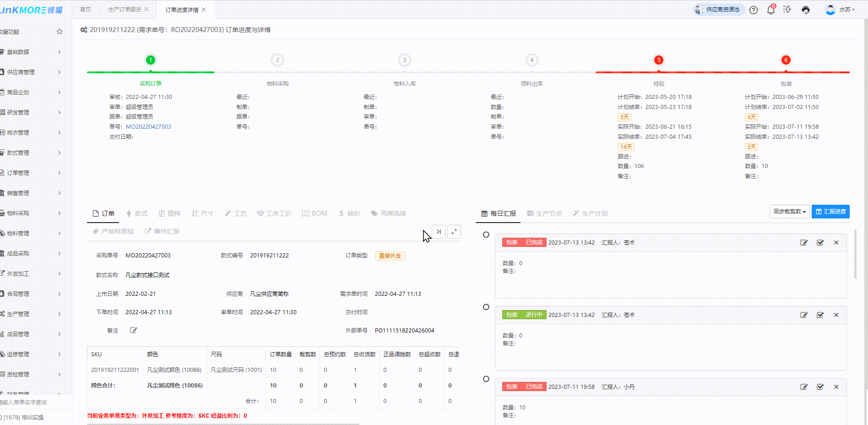Click check-mark icon on first daily report
868x425 pixels.
coord(820,243)
